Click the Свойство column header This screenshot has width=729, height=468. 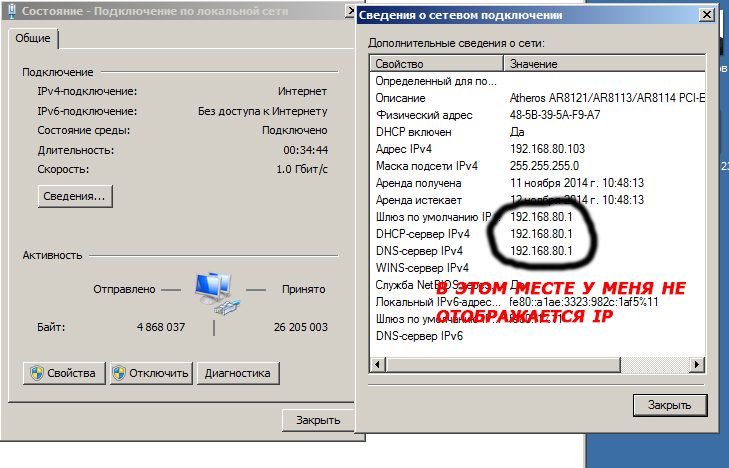coord(437,64)
